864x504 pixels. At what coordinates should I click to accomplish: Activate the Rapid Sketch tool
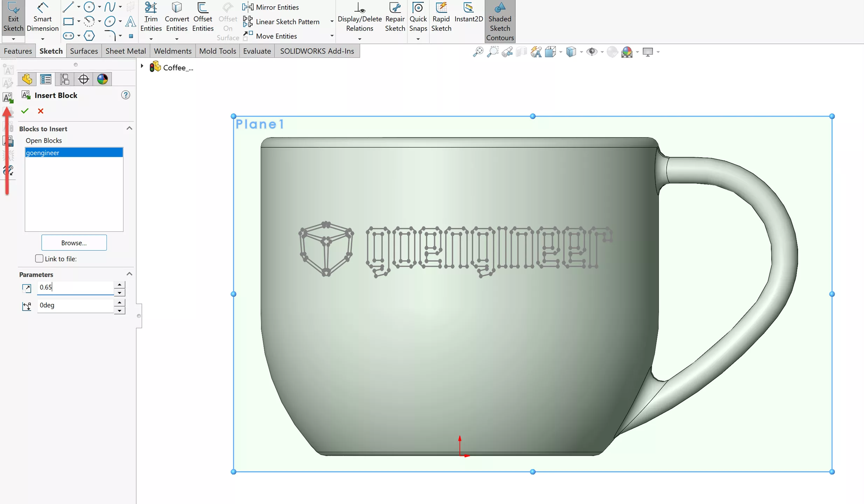(441, 17)
